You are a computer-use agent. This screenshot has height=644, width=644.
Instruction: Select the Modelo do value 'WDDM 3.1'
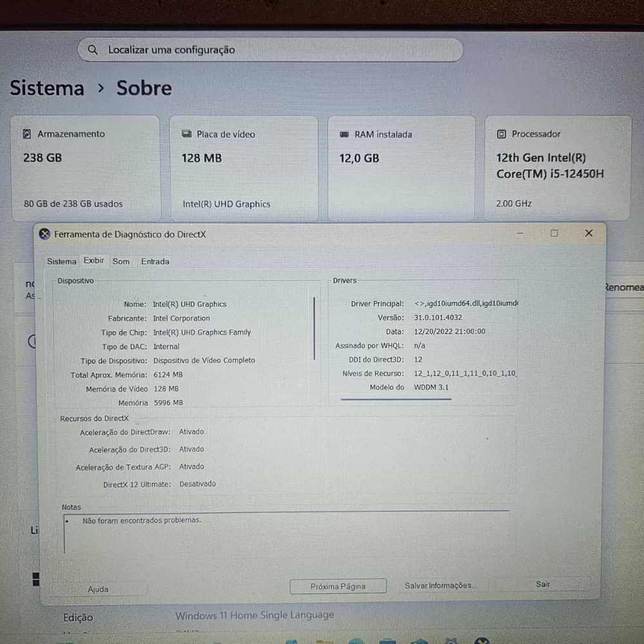coord(431,387)
